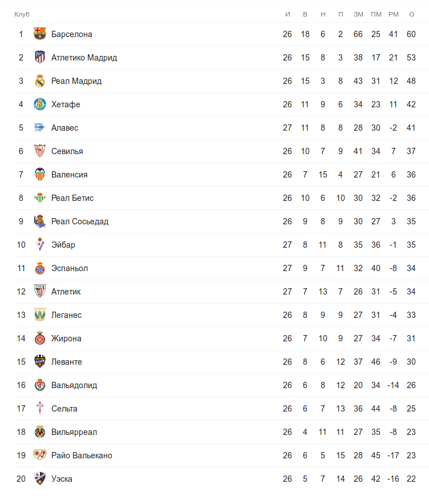
Task: Open the Реал Бетис team link
Action: [72, 198]
